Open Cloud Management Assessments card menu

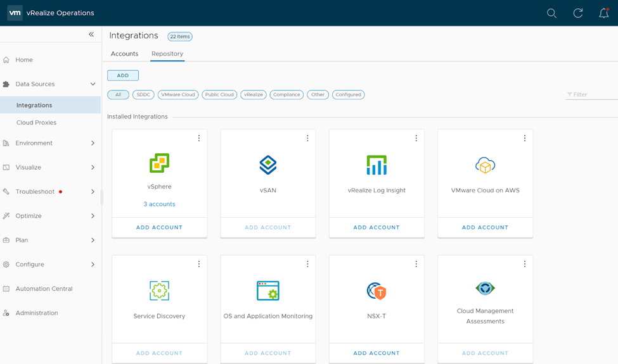pos(525,264)
